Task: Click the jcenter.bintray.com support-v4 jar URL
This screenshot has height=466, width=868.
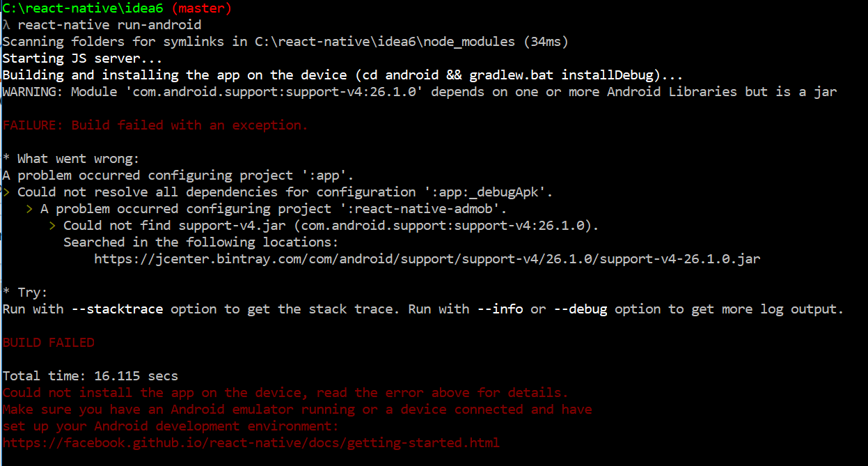Action: (x=427, y=259)
